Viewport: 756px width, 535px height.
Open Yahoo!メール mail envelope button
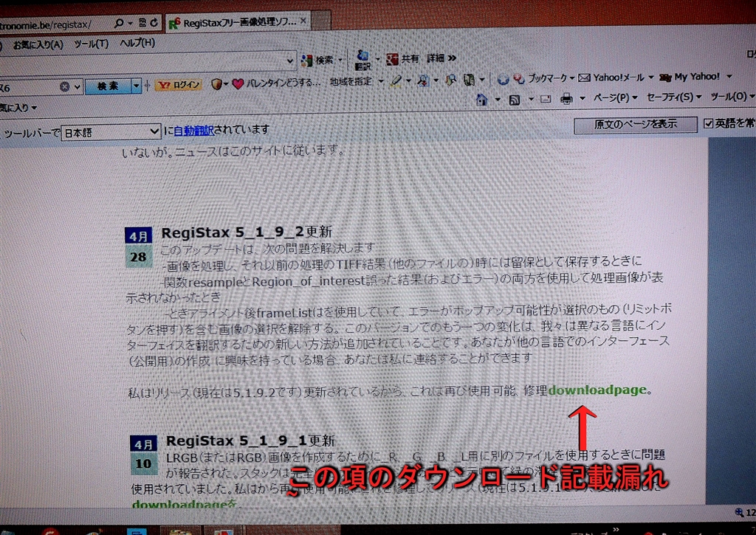tap(611, 77)
